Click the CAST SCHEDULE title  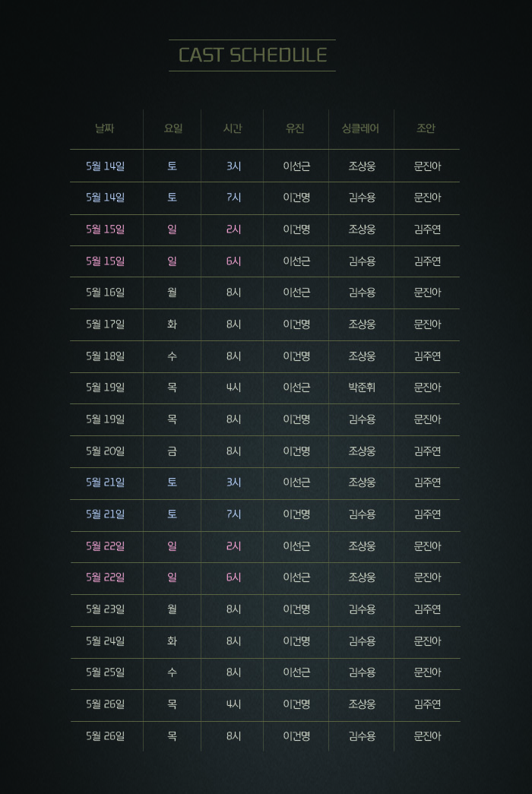252,55
